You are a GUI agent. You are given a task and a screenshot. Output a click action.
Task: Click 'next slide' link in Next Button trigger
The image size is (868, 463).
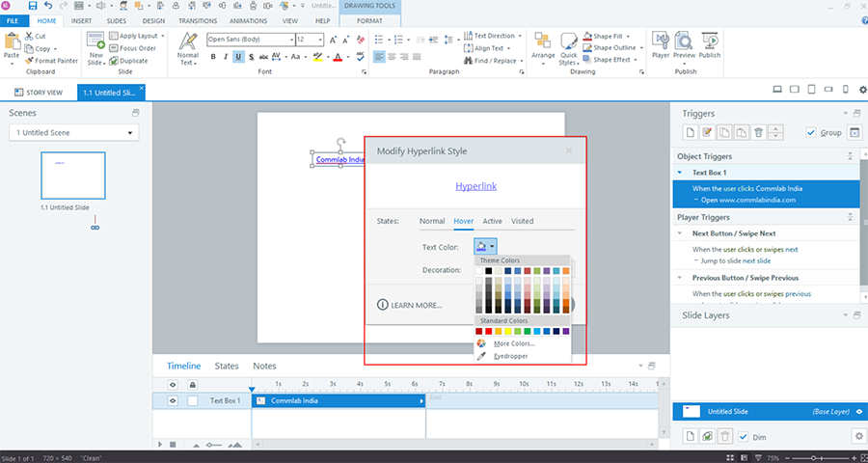(756, 260)
